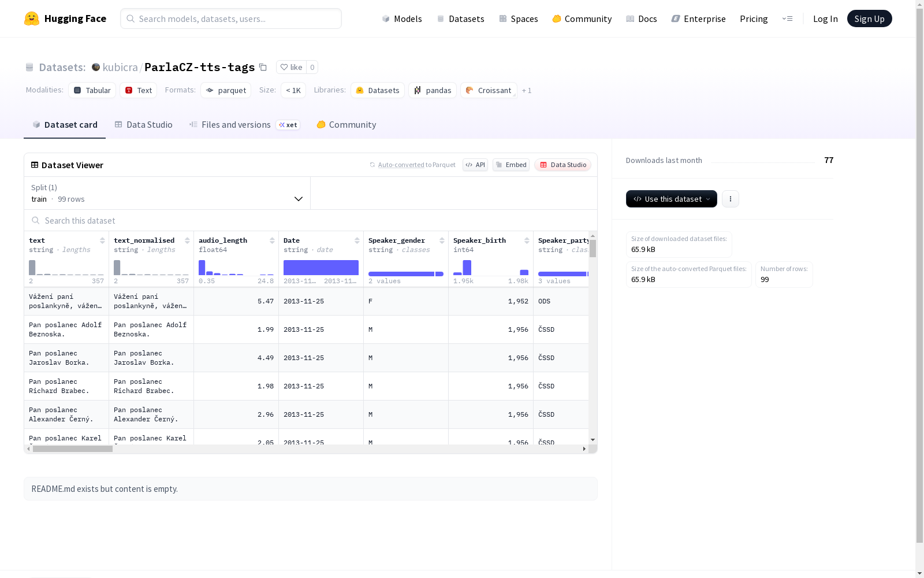Click the Log In link
924x578 pixels.
(x=825, y=18)
